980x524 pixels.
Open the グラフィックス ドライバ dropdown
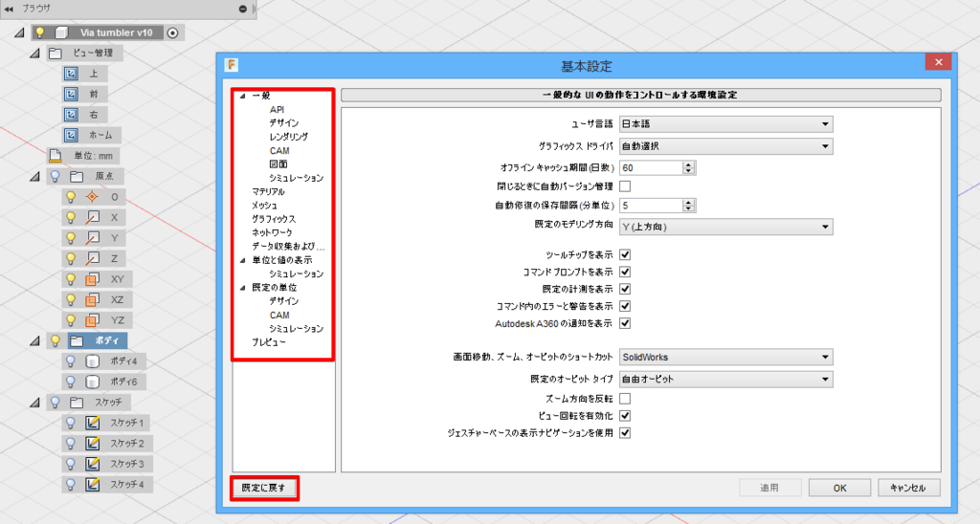pyautogui.click(x=725, y=146)
